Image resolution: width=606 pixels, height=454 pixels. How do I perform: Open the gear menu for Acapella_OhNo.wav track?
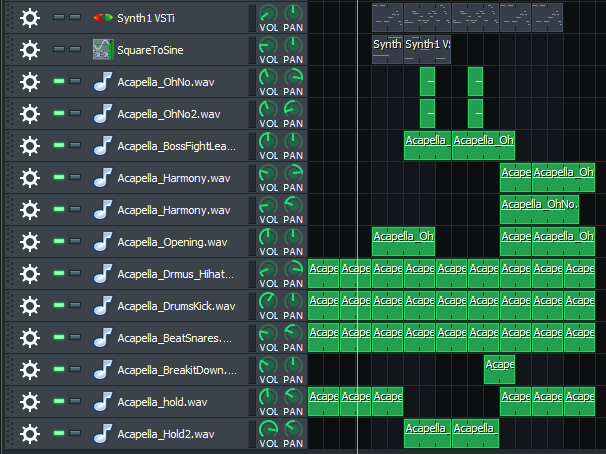click(x=30, y=82)
